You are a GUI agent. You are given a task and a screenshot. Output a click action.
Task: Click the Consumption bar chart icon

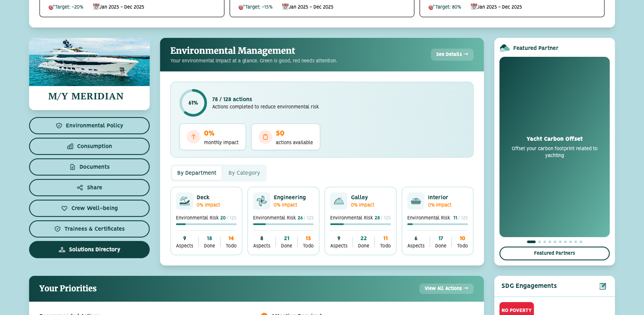(70, 146)
